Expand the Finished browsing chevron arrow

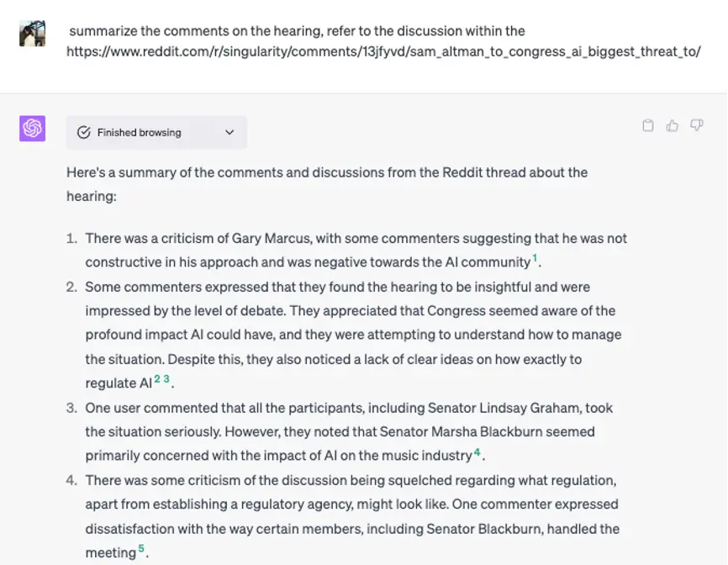tap(229, 133)
